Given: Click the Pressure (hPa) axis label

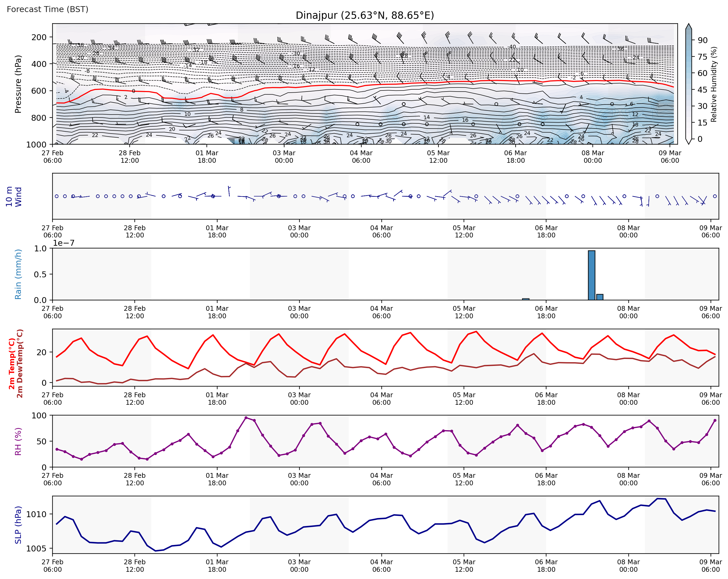Looking at the screenshot, I should pos(18,84).
